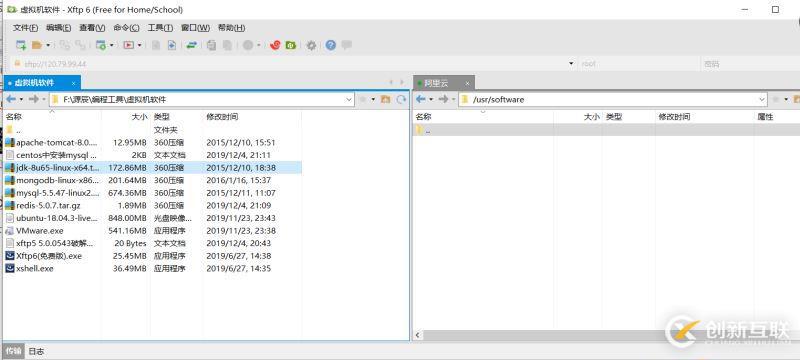The image size is (800, 360).
Task: Expand the host address bar dropdown arrow
Action: [571, 64]
